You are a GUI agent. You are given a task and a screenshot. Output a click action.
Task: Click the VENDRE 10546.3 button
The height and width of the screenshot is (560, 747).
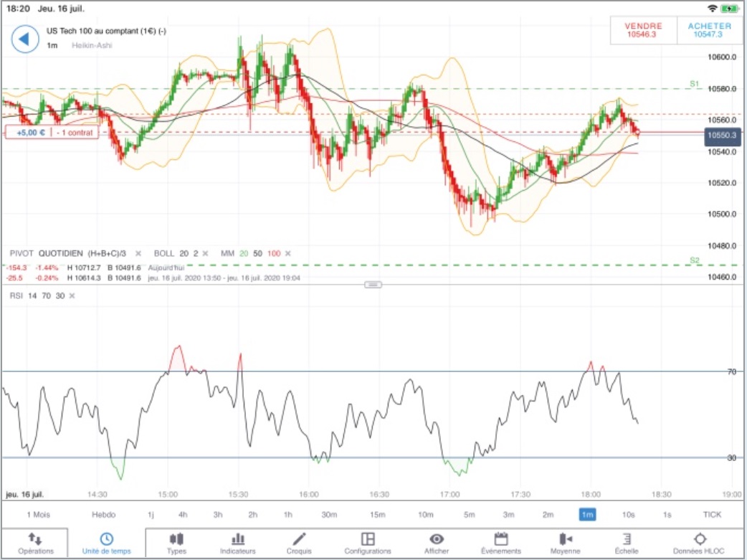[643, 30]
